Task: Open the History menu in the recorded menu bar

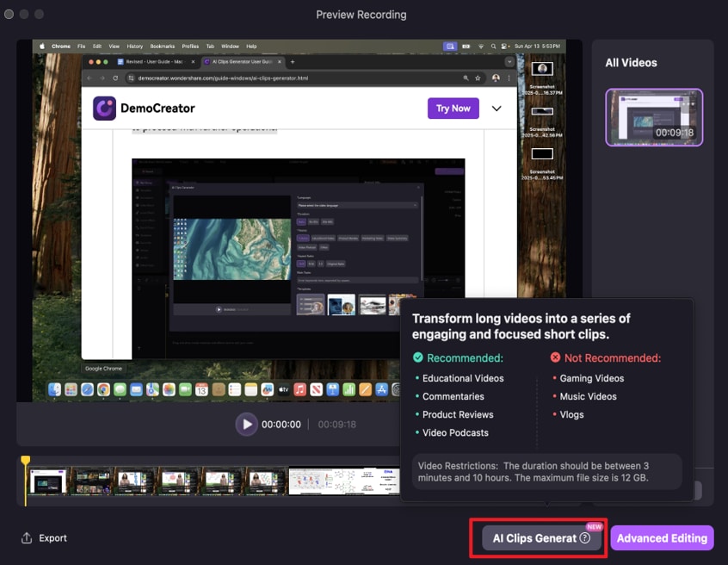Action: [x=134, y=47]
